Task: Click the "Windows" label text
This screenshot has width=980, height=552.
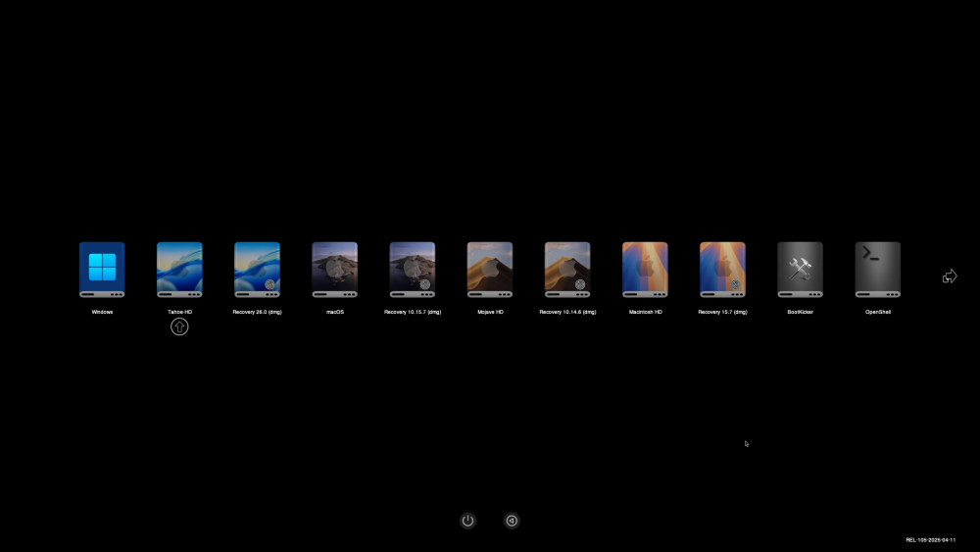Action: click(x=102, y=312)
